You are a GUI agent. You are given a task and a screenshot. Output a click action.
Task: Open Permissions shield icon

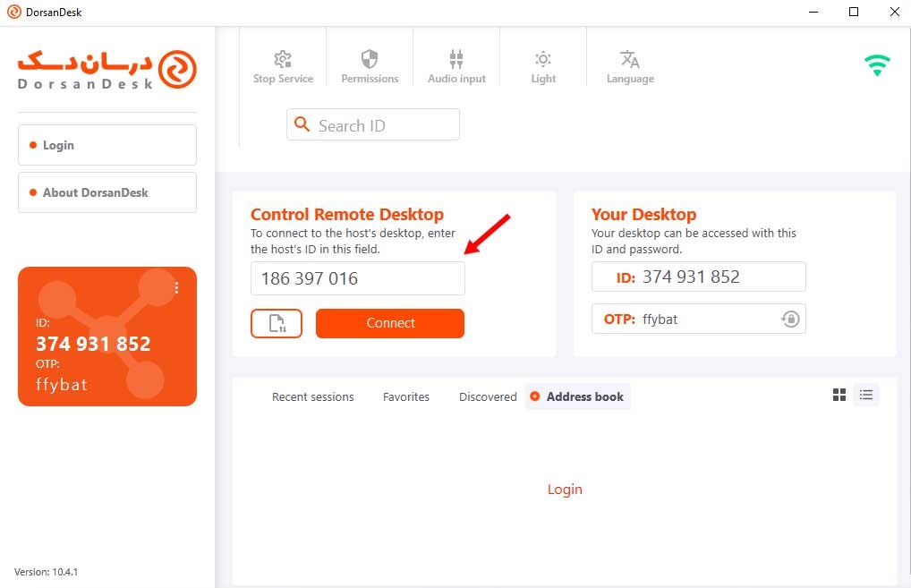pos(370,59)
